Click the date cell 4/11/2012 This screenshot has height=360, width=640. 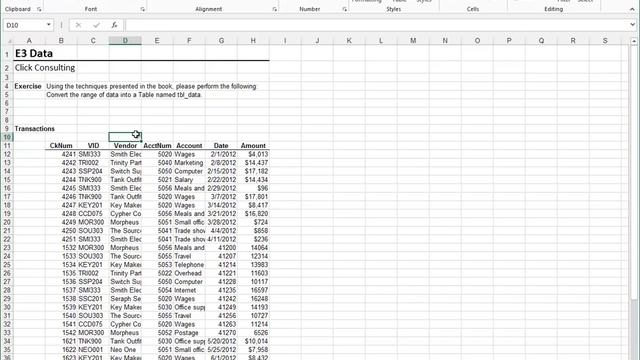221,239
